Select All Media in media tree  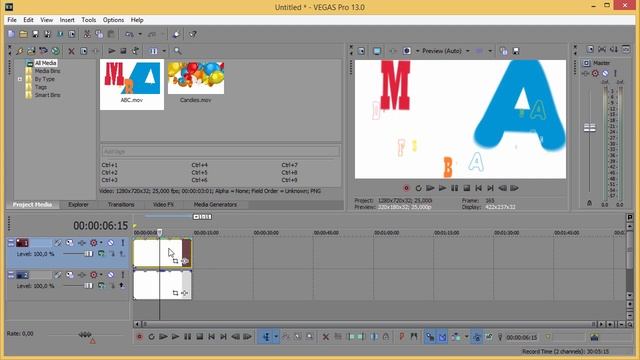45,63
